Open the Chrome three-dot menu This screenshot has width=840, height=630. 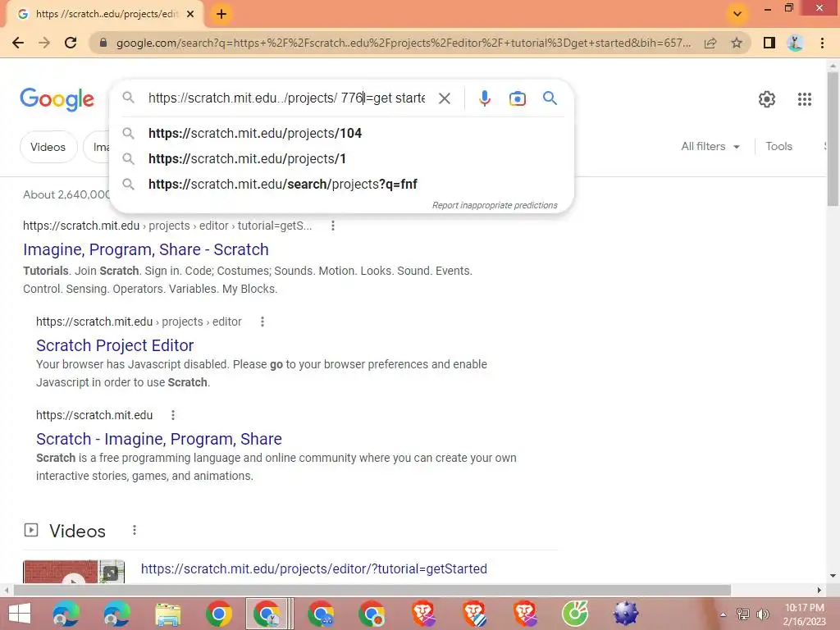coord(822,43)
